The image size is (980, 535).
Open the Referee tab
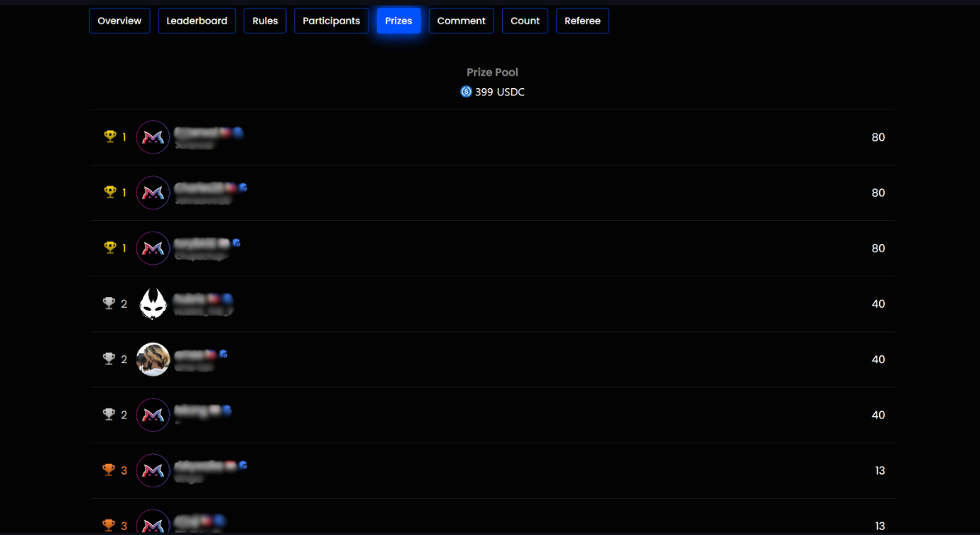tap(582, 21)
